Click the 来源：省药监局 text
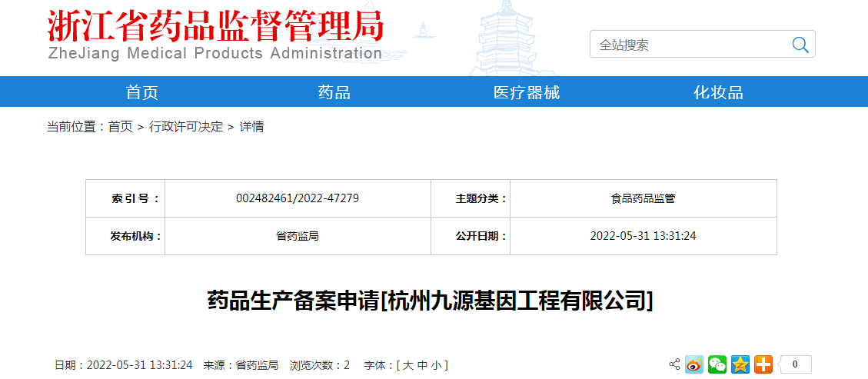Image resolution: width=868 pixels, height=379 pixels. (241, 365)
